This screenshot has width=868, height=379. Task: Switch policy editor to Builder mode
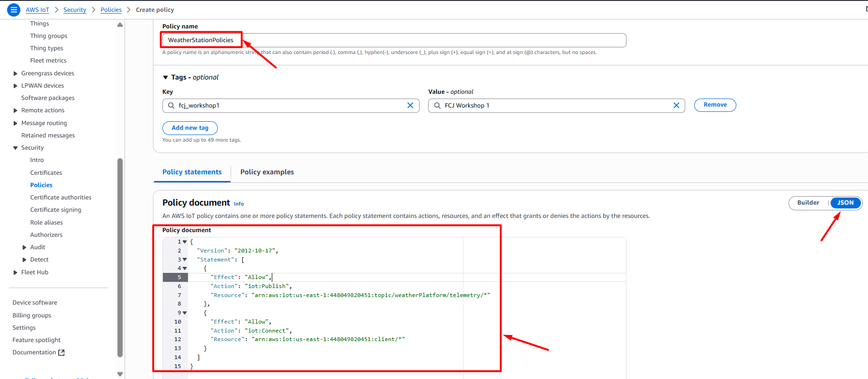(x=808, y=203)
